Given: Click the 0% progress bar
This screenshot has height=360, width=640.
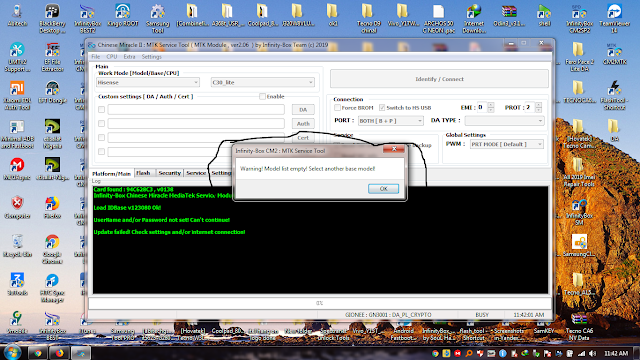Looking at the screenshot, I should tap(320, 303).
